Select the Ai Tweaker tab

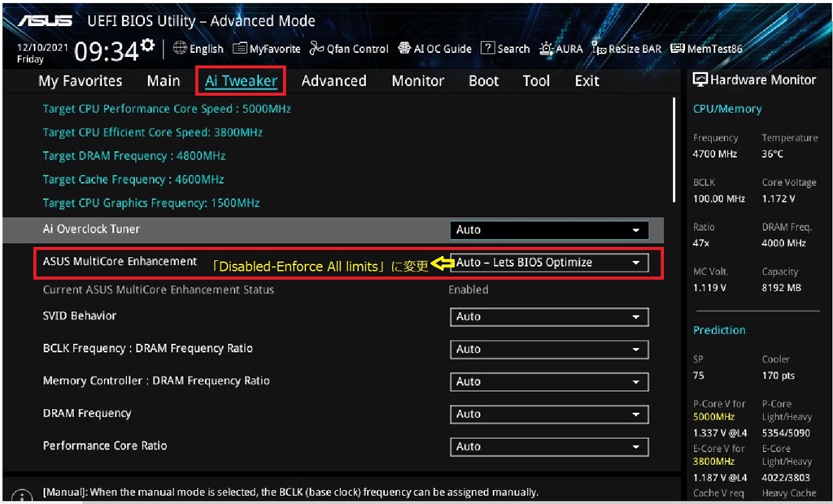(241, 80)
